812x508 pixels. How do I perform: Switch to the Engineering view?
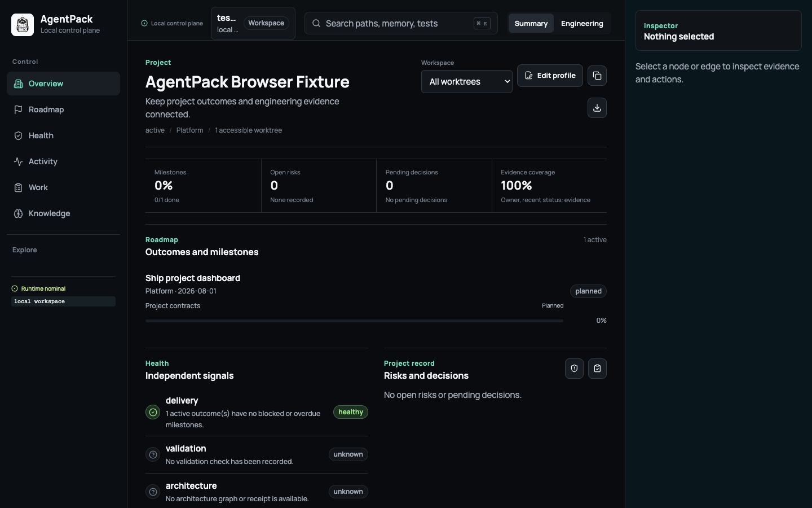point(582,23)
